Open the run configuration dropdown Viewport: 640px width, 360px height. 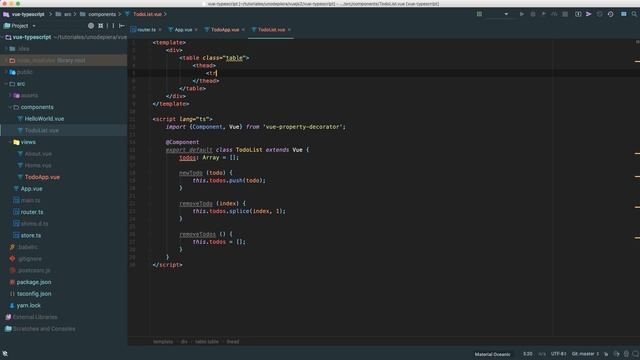(x=506, y=14)
